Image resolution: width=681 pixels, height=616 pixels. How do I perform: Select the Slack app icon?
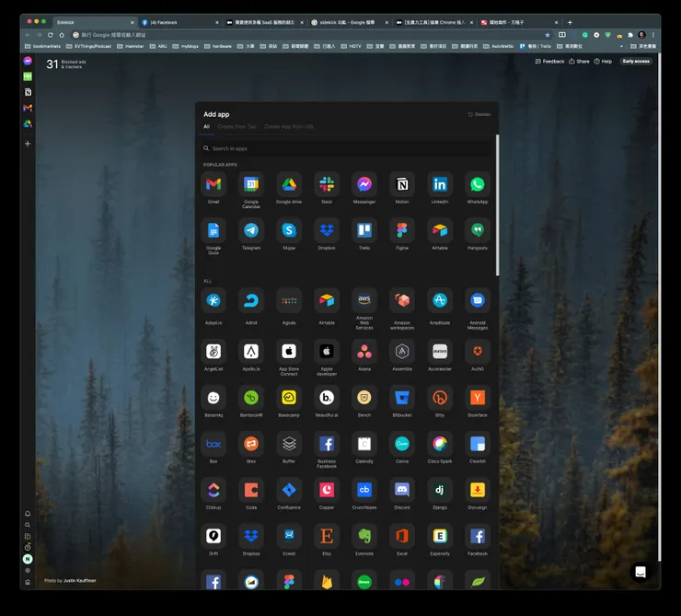tap(327, 184)
